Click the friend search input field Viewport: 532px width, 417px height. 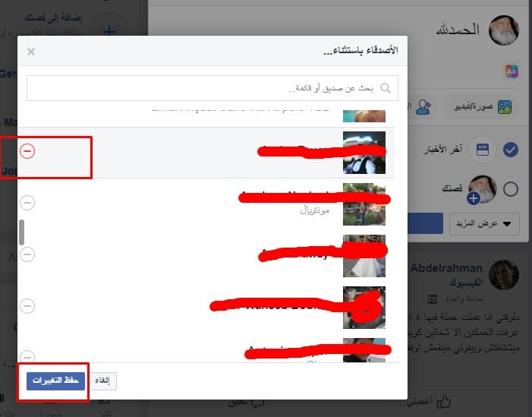click(x=212, y=88)
